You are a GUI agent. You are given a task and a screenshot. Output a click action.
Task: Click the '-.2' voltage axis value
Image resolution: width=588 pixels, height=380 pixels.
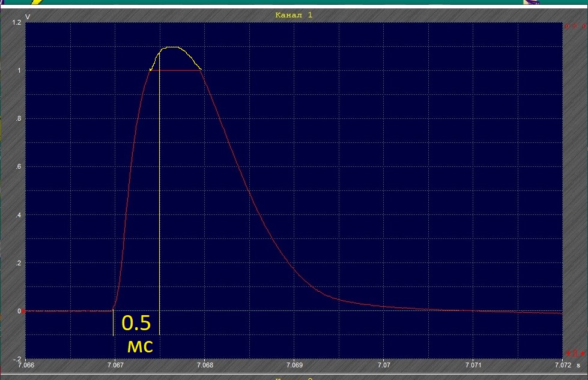17,359
